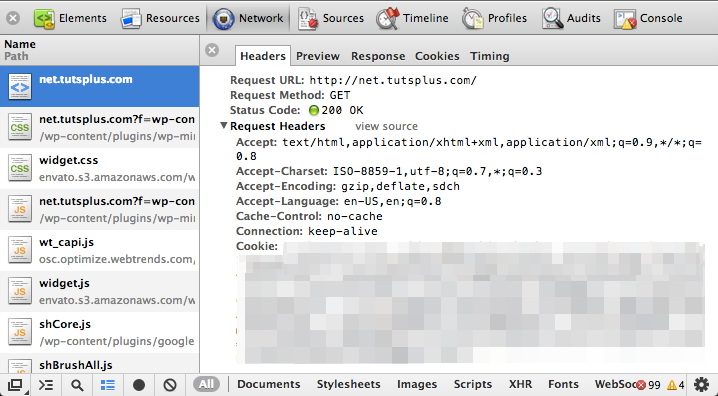The image size is (718, 396).
Task: Toggle the console drawer
Action: pos(46,385)
